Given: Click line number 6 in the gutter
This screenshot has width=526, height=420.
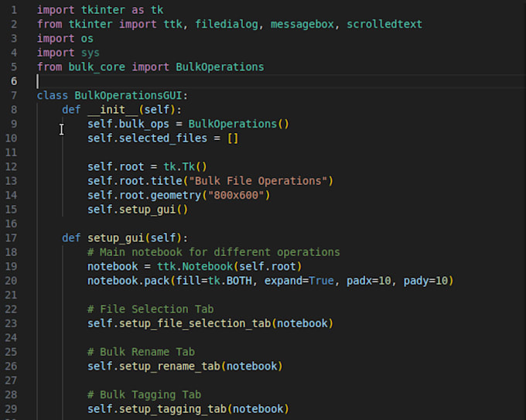Looking at the screenshot, I should [x=14, y=81].
